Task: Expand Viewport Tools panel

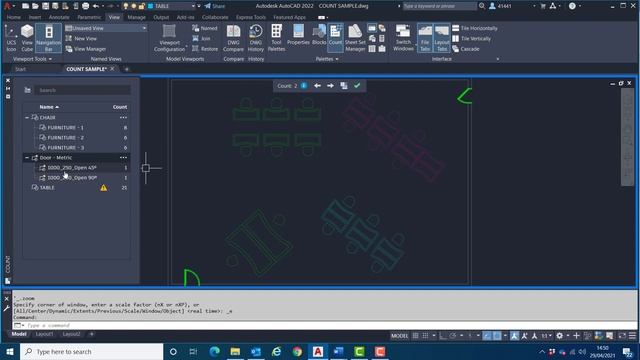Action: (x=33, y=59)
